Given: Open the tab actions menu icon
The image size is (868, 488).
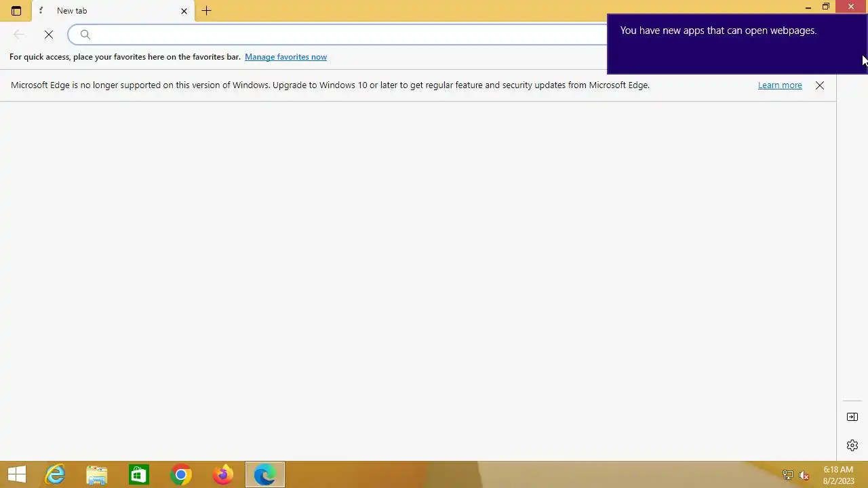Looking at the screenshot, I should (16, 11).
